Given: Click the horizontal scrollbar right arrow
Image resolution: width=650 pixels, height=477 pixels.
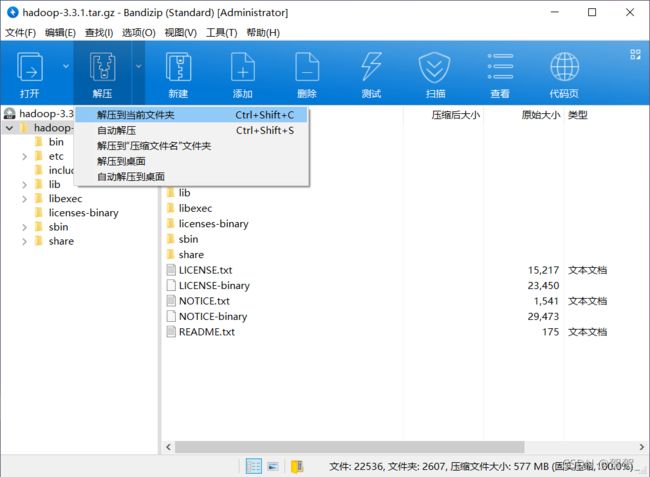Looking at the screenshot, I should pyautogui.click(x=642, y=447).
